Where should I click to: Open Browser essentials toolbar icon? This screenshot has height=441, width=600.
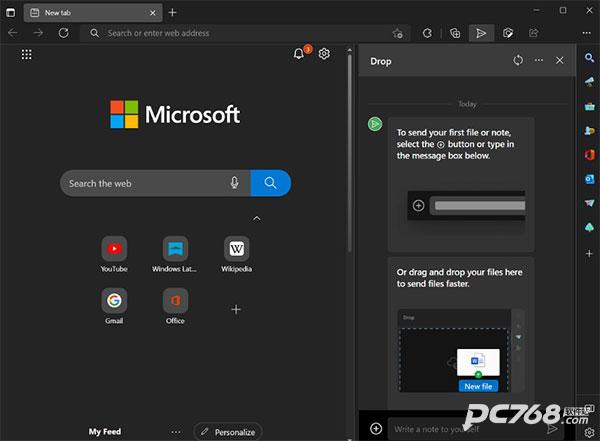click(508, 33)
